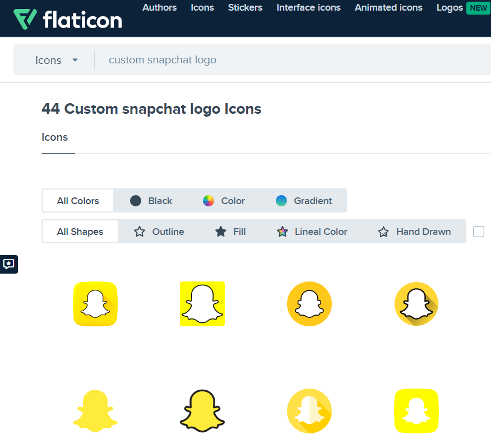
Task: Filter shapes by Hand Drawn label
Action: (x=424, y=232)
